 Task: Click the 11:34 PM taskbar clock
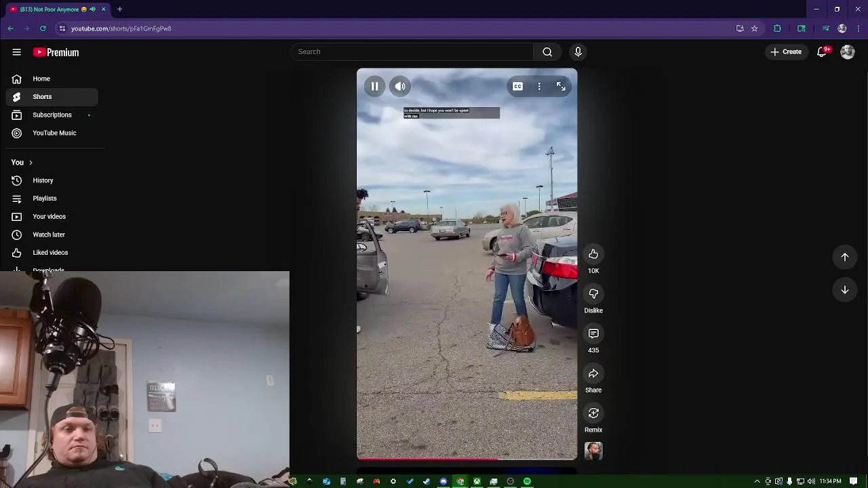830,481
